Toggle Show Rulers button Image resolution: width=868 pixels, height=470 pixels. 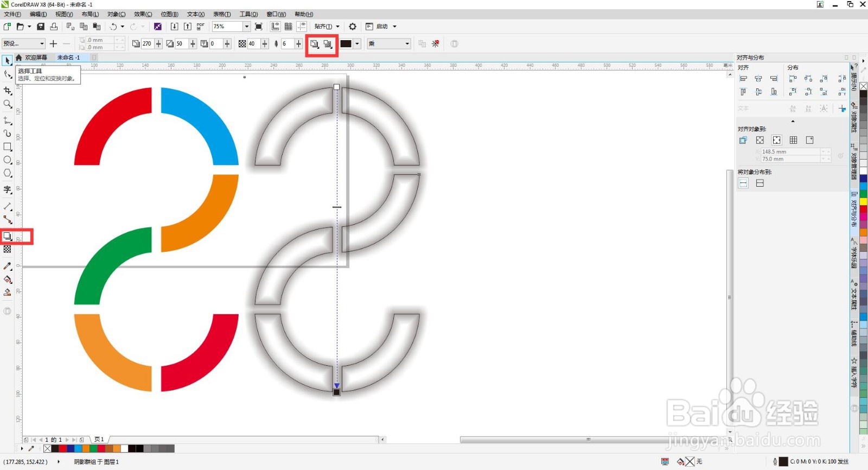pos(275,26)
